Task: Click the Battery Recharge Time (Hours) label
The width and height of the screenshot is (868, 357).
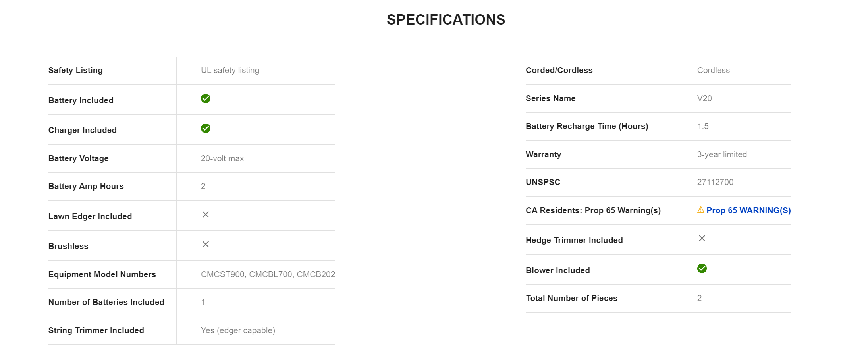Action: click(x=587, y=126)
